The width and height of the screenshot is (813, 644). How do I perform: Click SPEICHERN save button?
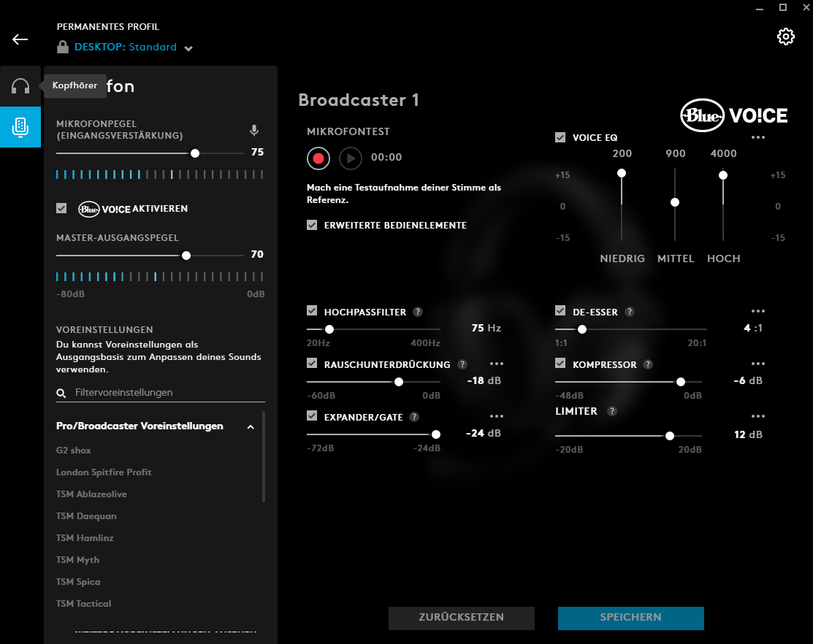pos(630,618)
